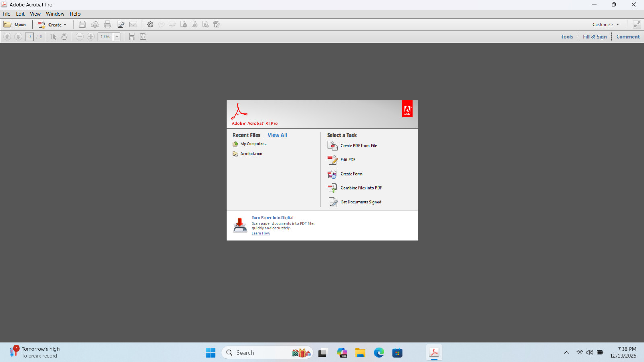Viewport: 644px width, 362px height.
Task: Toggle the Comment pane
Action: tap(628, 37)
